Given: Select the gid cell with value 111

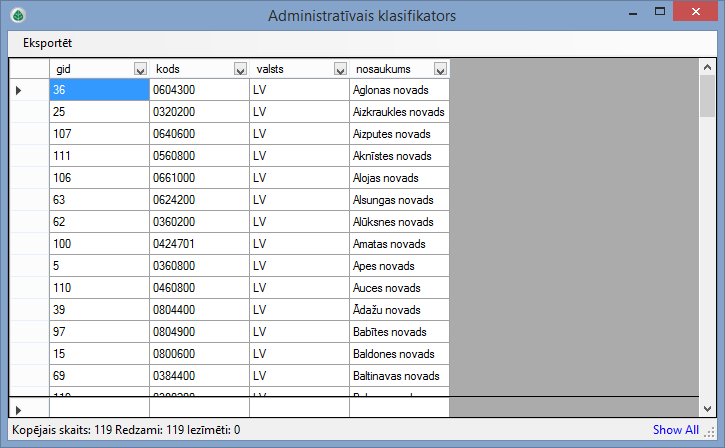Looking at the screenshot, I should (99, 156).
